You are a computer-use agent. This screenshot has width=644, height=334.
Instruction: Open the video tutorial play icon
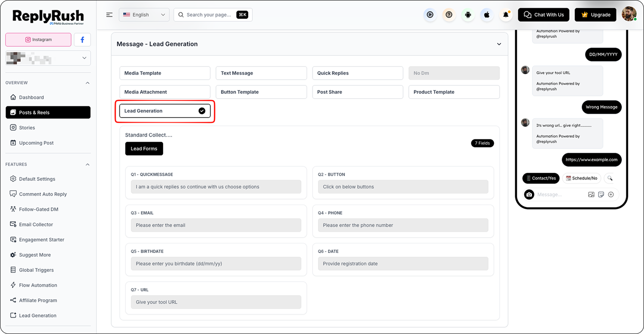(x=430, y=15)
